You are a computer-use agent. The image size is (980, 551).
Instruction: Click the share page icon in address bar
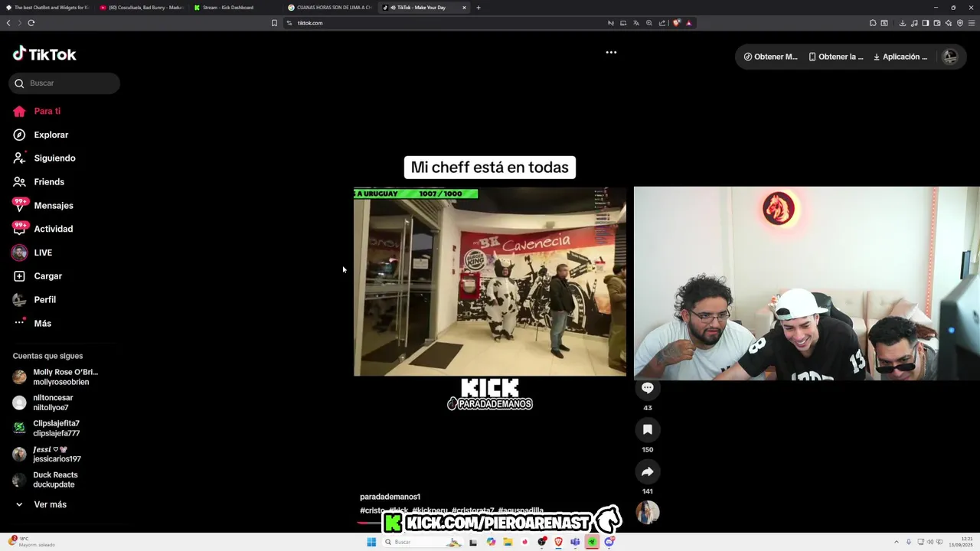662,23
